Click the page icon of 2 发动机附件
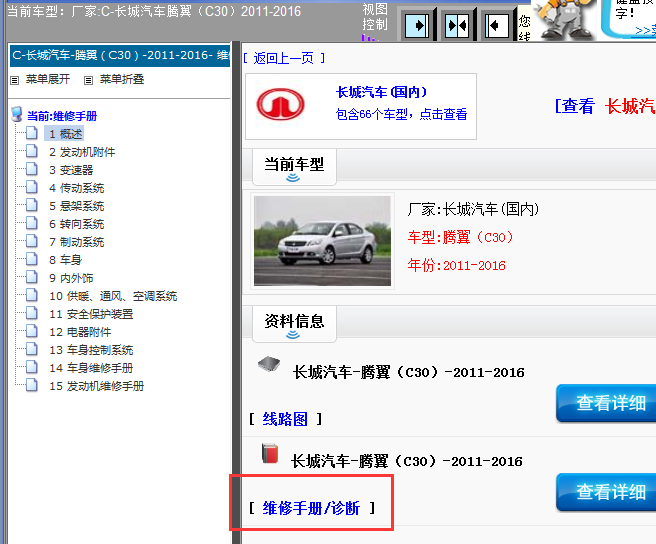Viewport: 656px width, 544px height. click(x=32, y=151)
